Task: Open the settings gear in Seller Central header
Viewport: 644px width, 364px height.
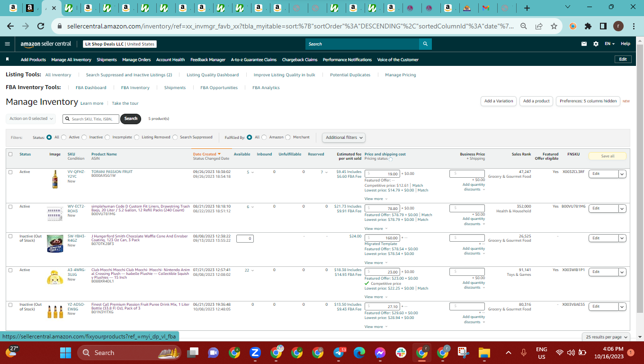Action: click(596, 44)
